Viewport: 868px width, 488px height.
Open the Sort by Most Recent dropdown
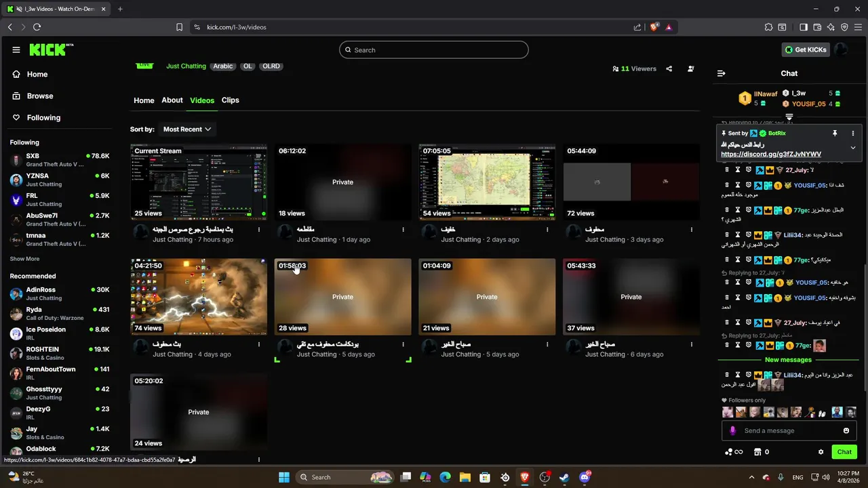186,129
